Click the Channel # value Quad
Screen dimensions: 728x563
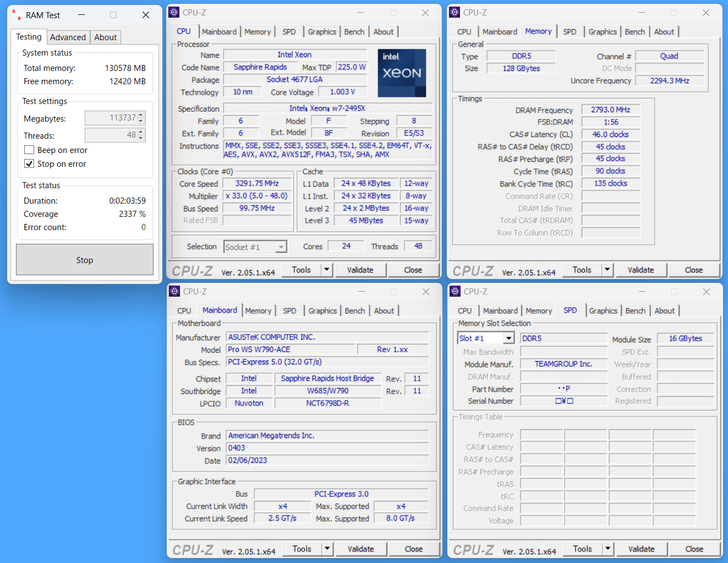coord(670,56)
